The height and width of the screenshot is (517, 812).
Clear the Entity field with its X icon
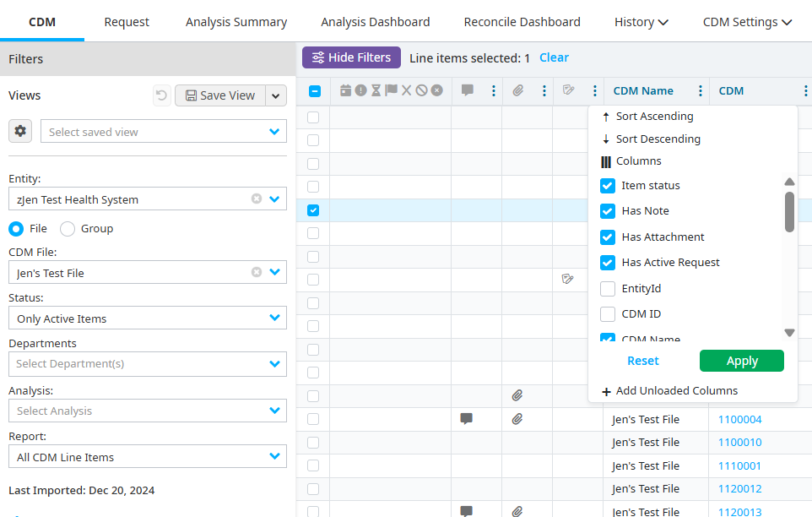[257, 199]
